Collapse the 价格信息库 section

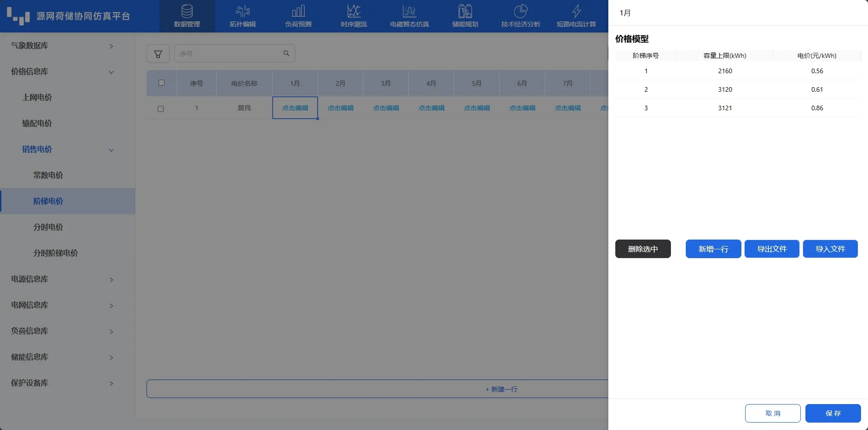[x=111, y=72]
